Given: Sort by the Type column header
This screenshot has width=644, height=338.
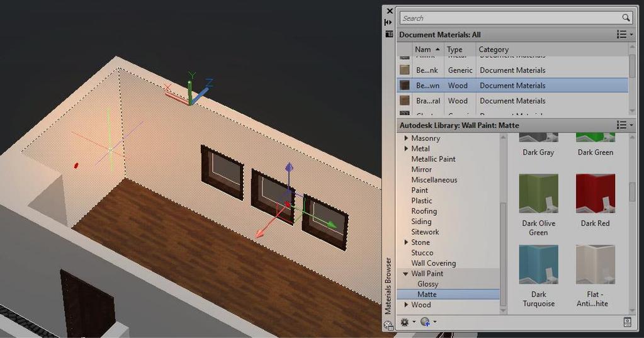Looking at the screenshot, I should tap(459, 49).
